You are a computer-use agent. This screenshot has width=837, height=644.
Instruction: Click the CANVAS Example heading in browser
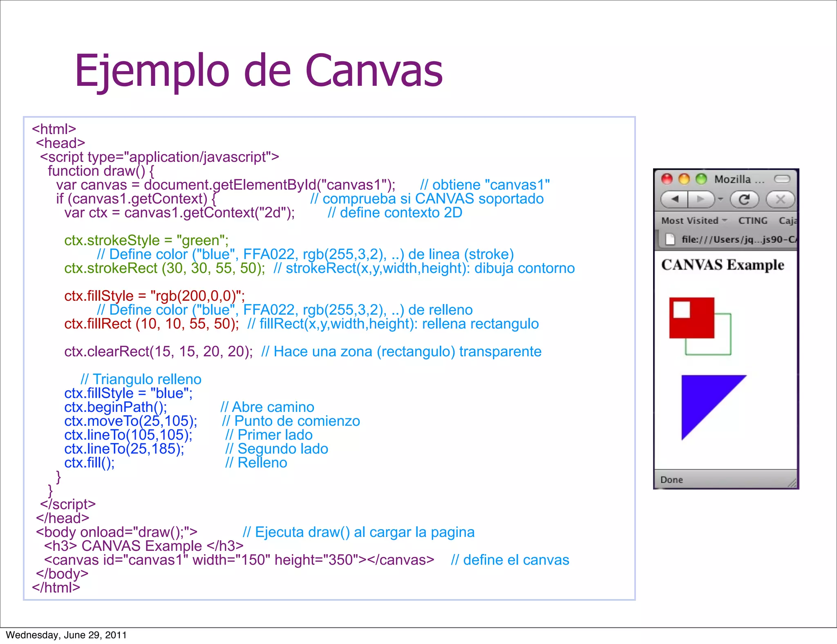point(723,265)
